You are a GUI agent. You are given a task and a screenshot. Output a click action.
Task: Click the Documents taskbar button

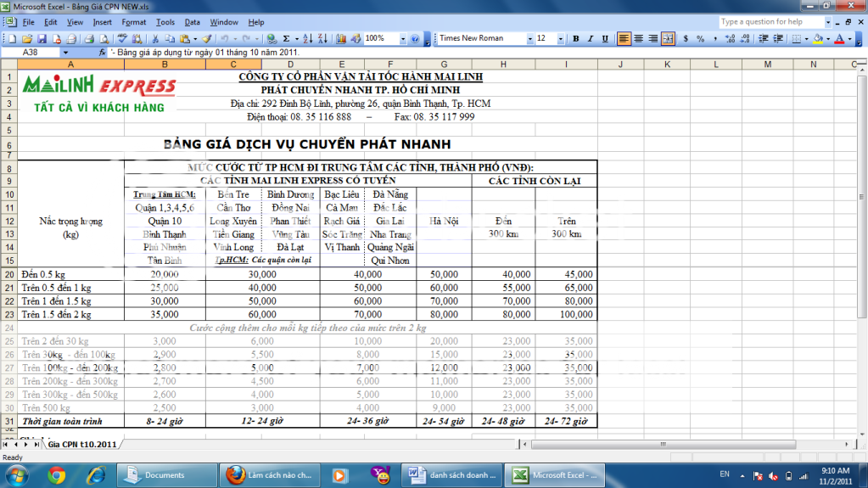coord(166,475)
